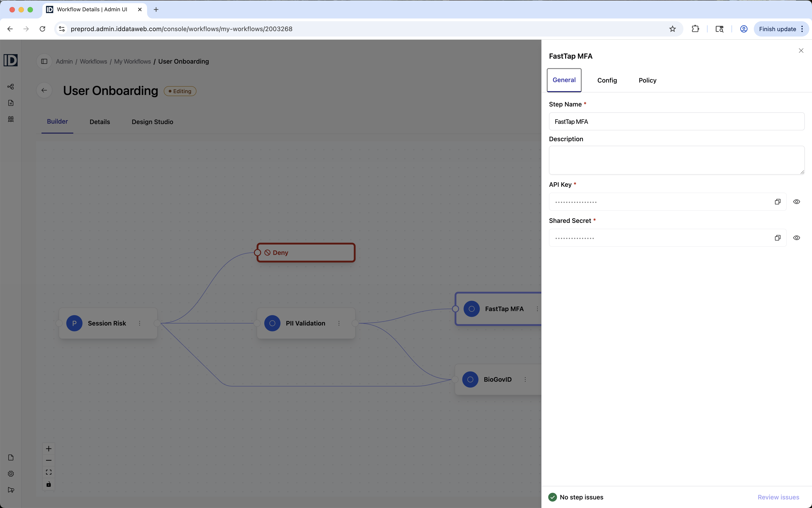Go back using the arrow beside User Onboarding
The image size is (812, 508).
(44, 90)
